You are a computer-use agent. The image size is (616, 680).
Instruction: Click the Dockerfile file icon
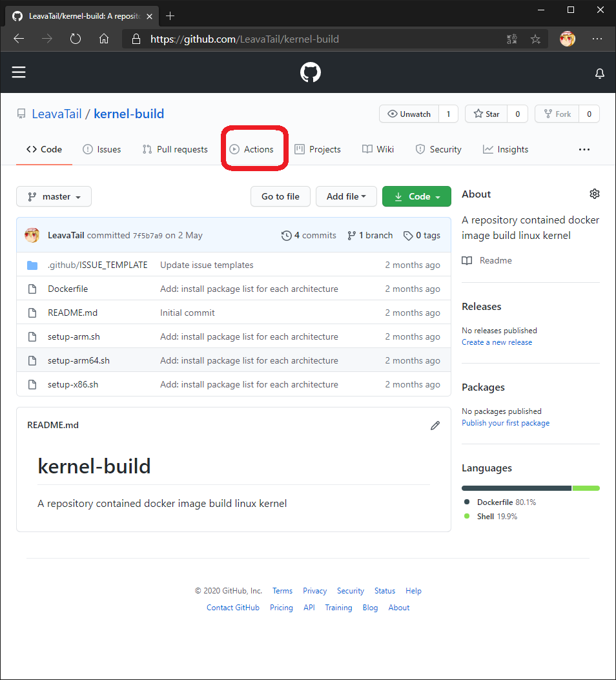[32, 289]
